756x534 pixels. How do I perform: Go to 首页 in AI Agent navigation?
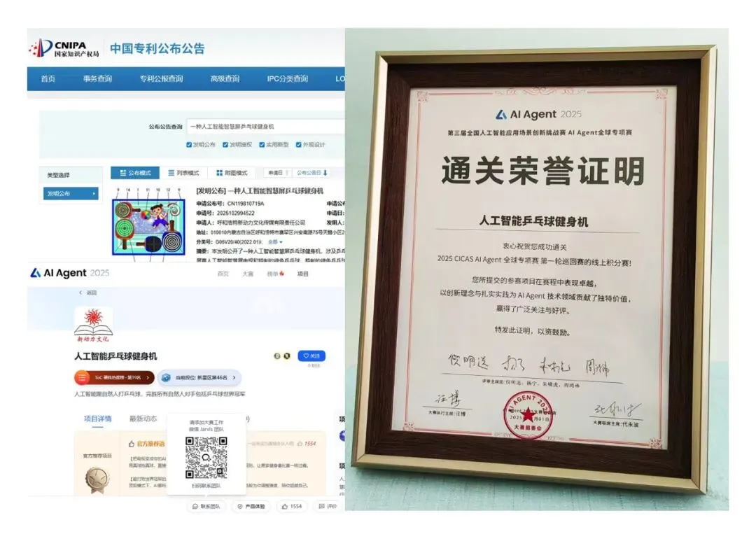click(223, 274)
